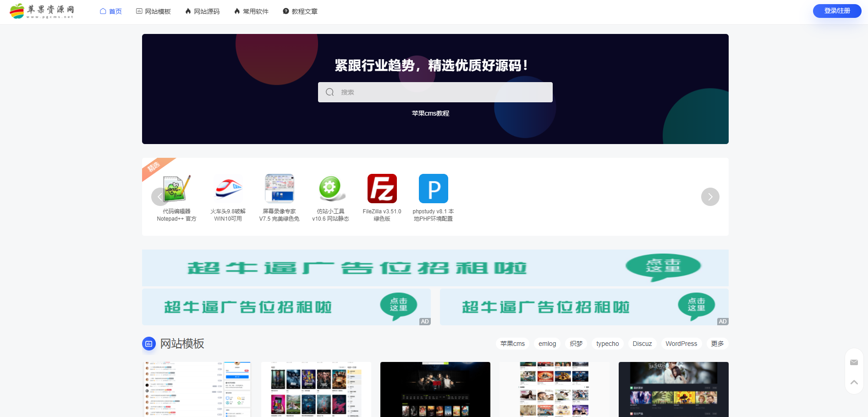This screenshot has width=868, height=417.
Task: Select the WordPress category tag
Action: click(x=681, y=343)
